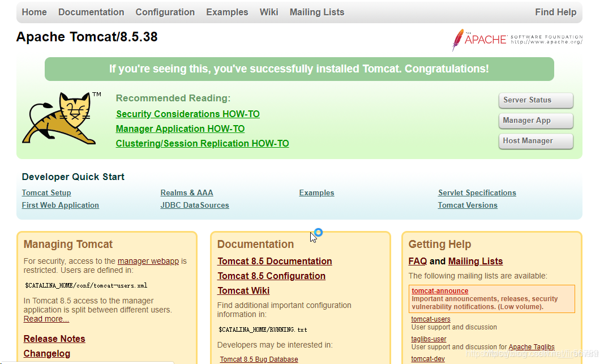The width and height of the screenshot is (604, 364).
Task: Open the Home navigation item
Action: click(x=35, y=12)
